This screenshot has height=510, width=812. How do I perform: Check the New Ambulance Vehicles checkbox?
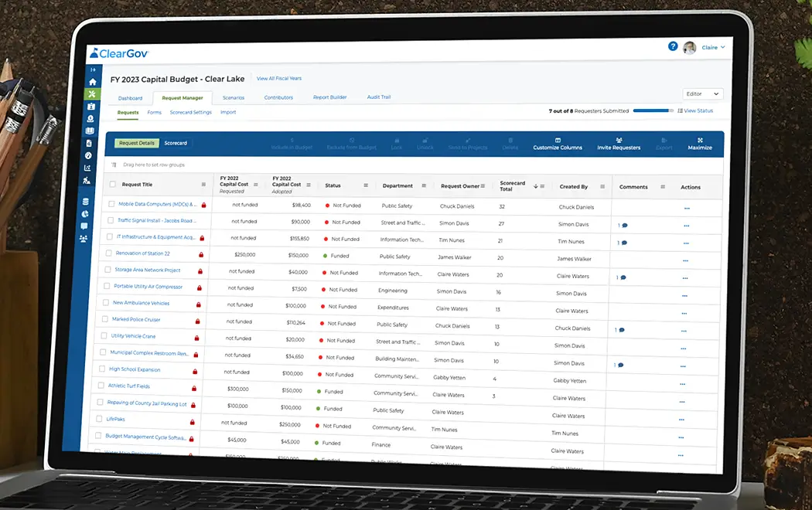(106, 303)
